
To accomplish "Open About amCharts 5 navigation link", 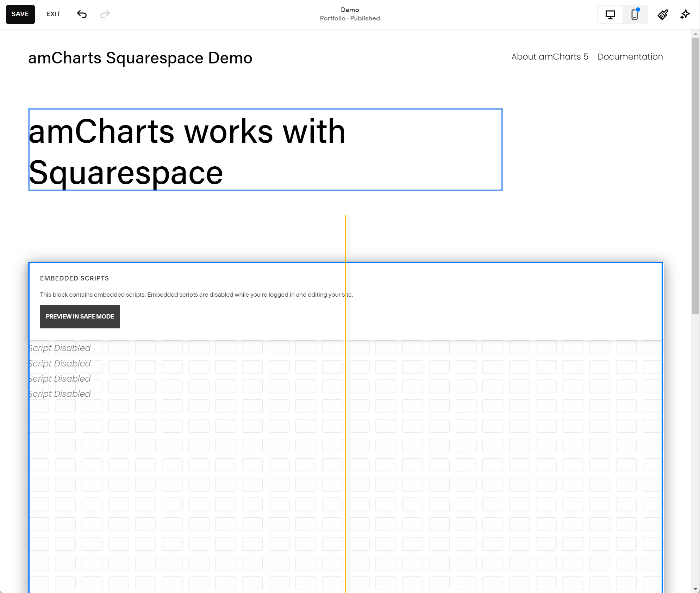I will [550, 57].
